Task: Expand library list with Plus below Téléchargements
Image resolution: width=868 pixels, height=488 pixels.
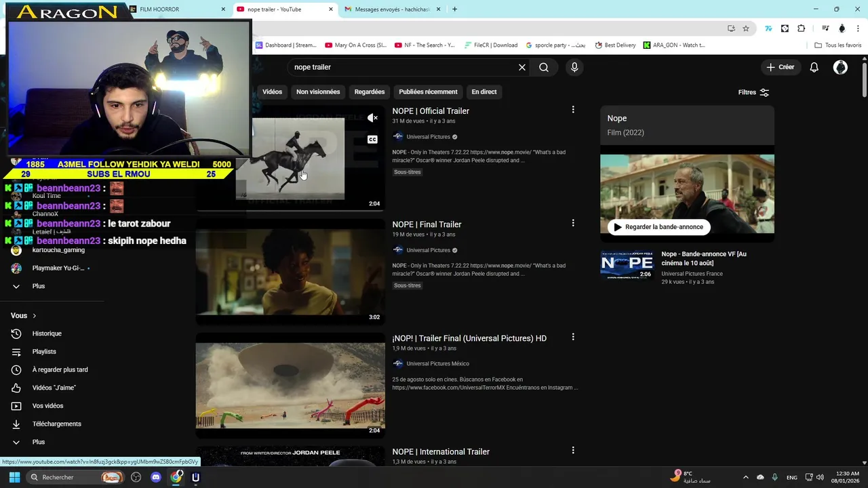Action: [x=38, y=442]
